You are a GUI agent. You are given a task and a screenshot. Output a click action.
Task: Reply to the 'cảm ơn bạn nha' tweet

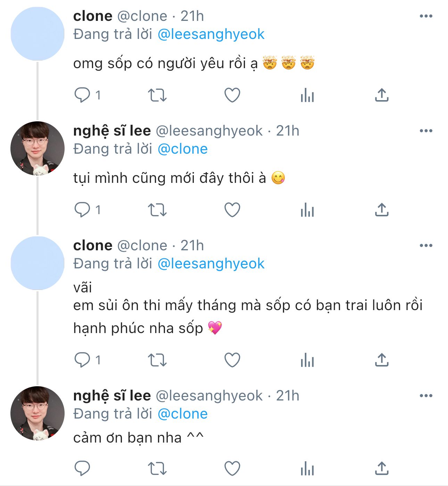pyautogui.click(x=82, y=468)
